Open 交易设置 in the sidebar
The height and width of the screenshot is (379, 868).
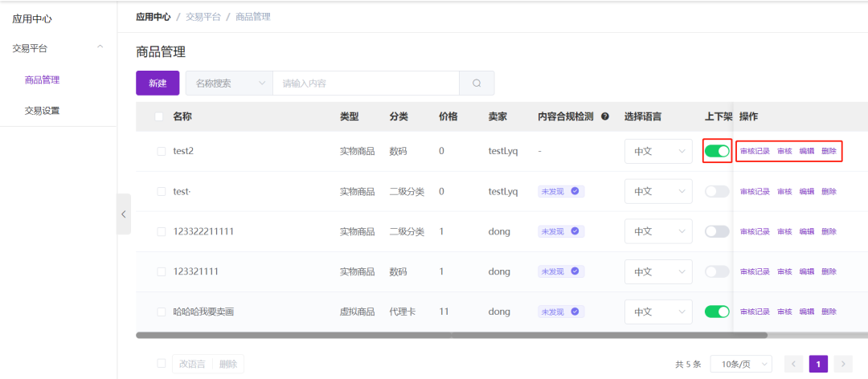point(42,111)
